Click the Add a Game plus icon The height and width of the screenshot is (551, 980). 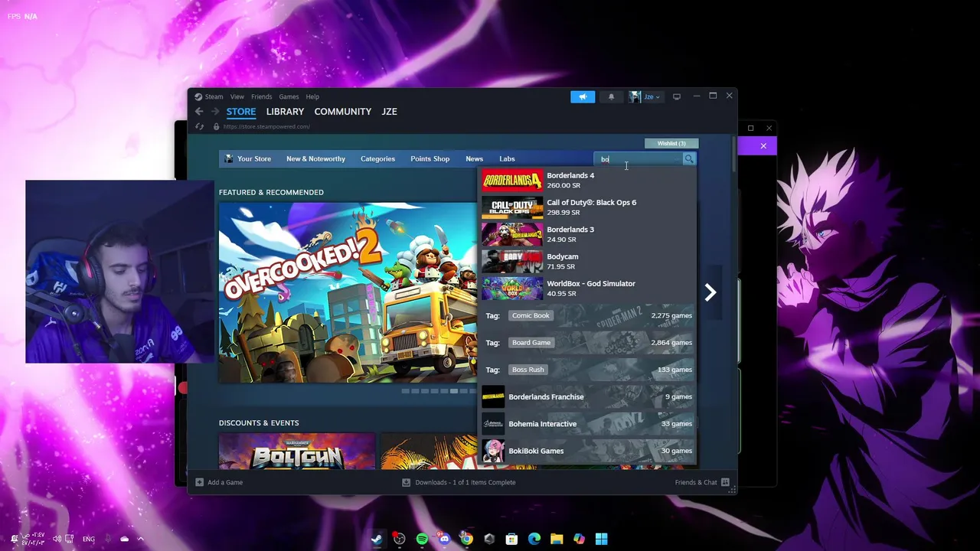point(200,482)
